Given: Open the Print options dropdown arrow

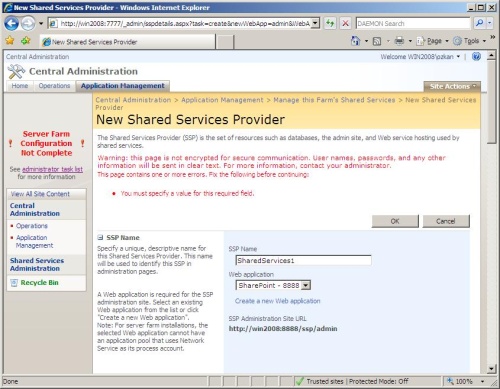Looking at the screenshot, I should 410,41.
